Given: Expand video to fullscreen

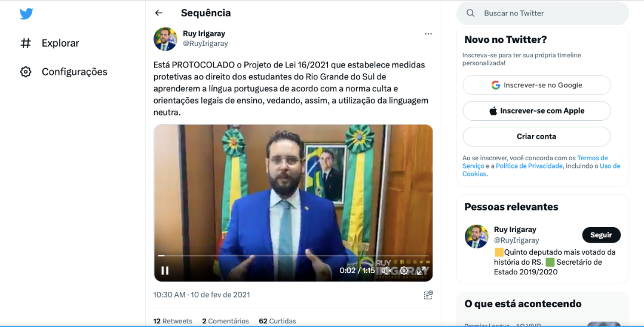Looking at the screenshot, I should (x=421, y=270).
